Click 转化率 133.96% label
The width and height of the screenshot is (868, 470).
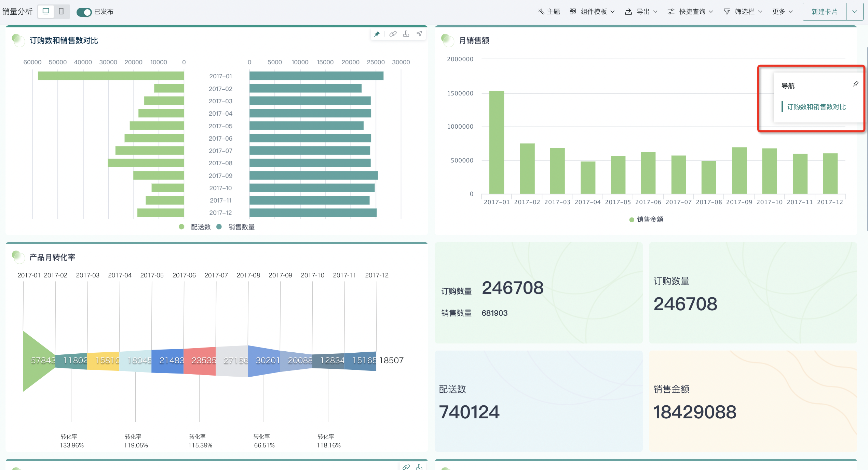tap(71, 441)
